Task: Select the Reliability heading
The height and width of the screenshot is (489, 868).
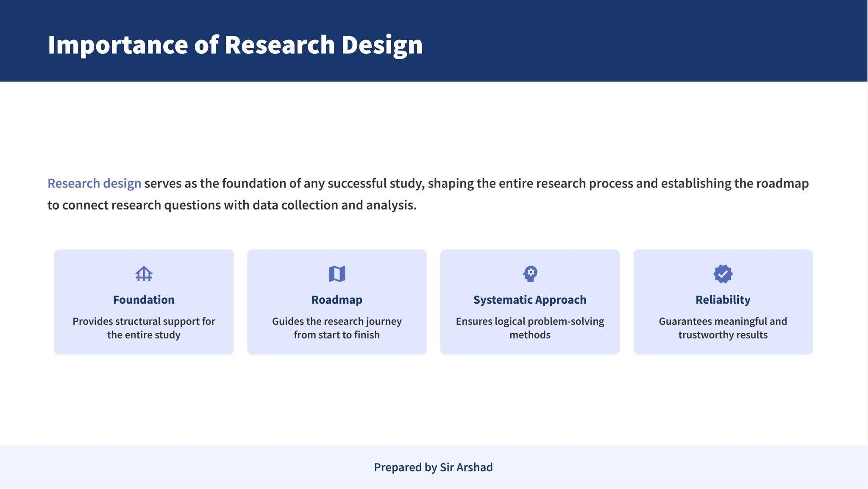Action: (x=723, y=300)
